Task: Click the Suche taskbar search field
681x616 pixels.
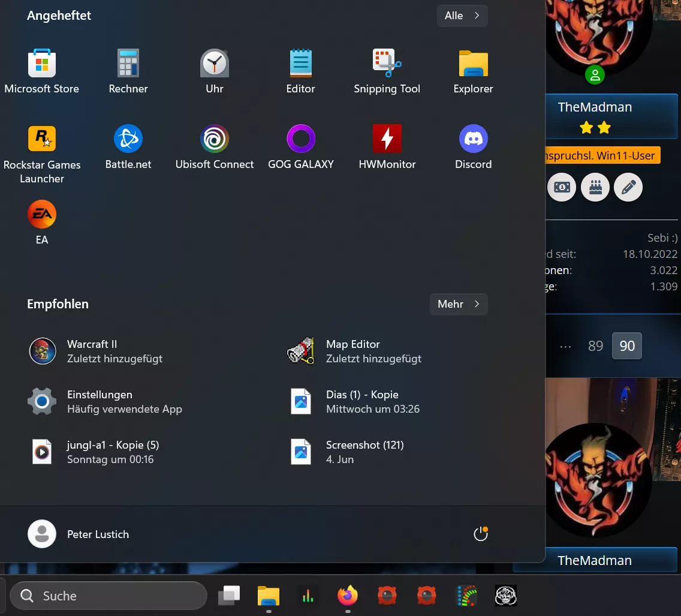Action: tap(108, 596)
